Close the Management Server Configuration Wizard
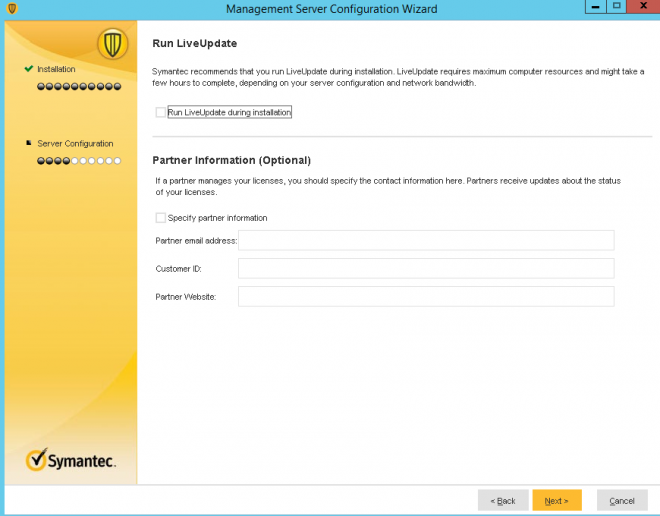This screenshot has width=660, height=516. tap(643, 7)
